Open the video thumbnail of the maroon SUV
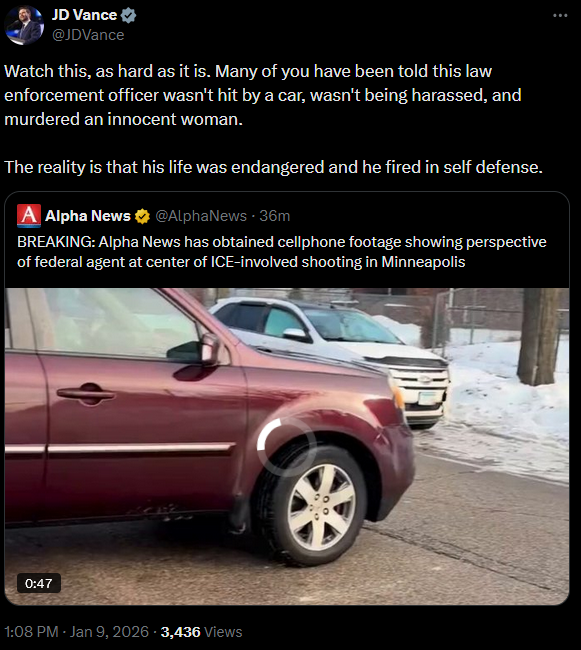581x650 pixels. [x=287, y=446]
